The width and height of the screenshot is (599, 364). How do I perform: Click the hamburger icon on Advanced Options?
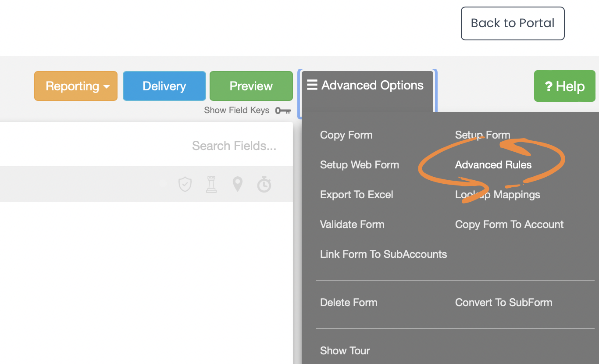pos(312,85)
